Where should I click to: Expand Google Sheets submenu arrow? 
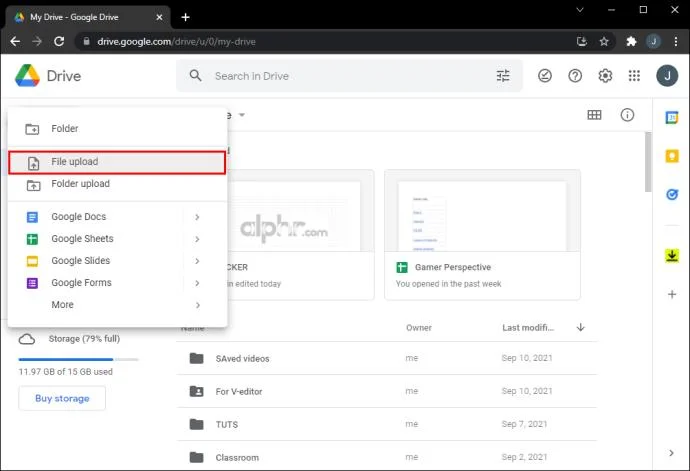[x=197, y=239]
